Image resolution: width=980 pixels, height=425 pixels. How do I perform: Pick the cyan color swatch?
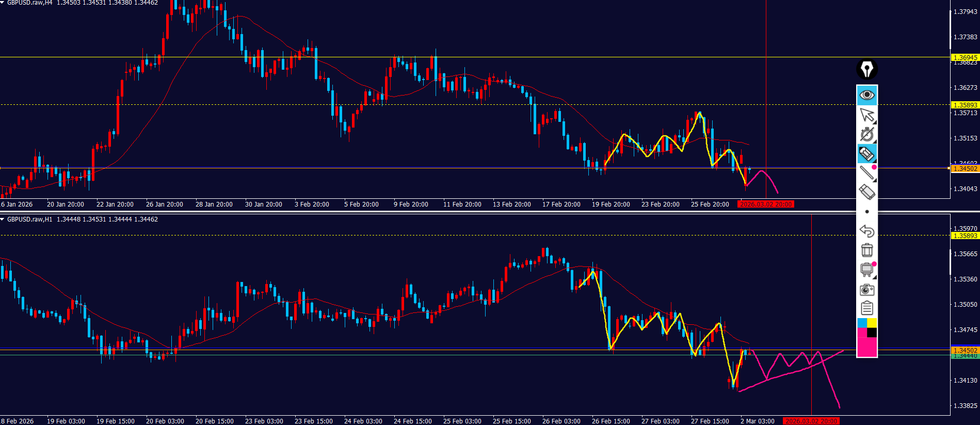(862, 323)
